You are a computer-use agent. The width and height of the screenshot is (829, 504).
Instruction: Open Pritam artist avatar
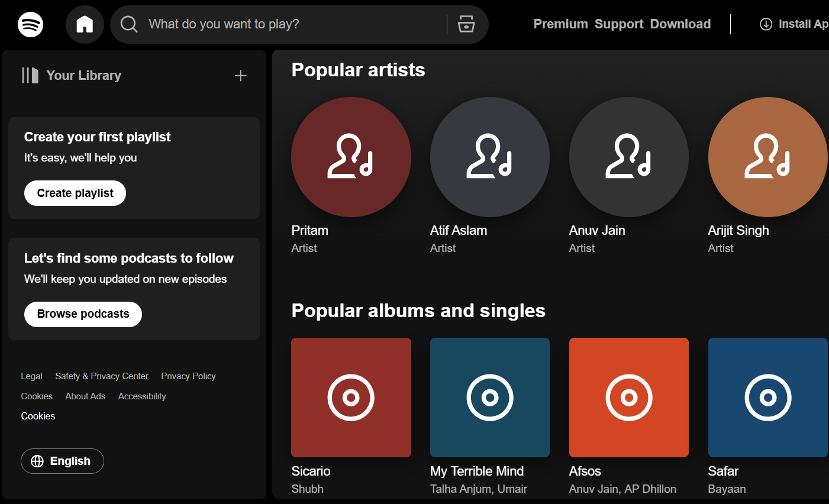[351, 157]
